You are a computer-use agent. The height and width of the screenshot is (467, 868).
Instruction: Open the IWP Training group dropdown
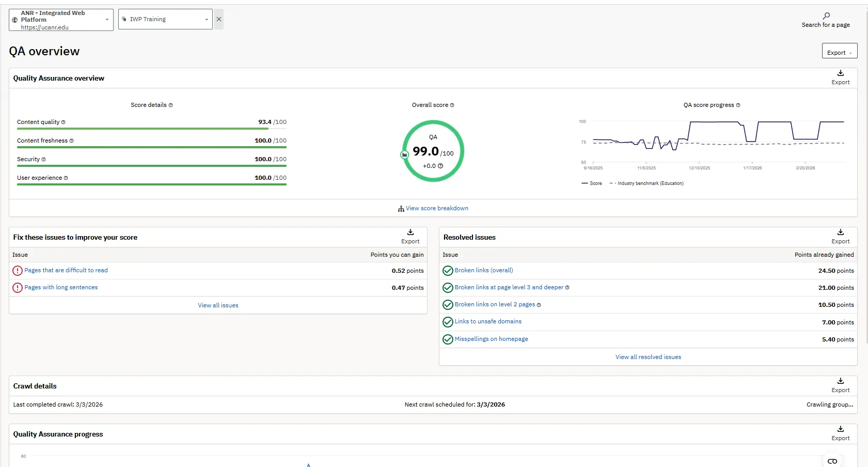tap(165, 19)
